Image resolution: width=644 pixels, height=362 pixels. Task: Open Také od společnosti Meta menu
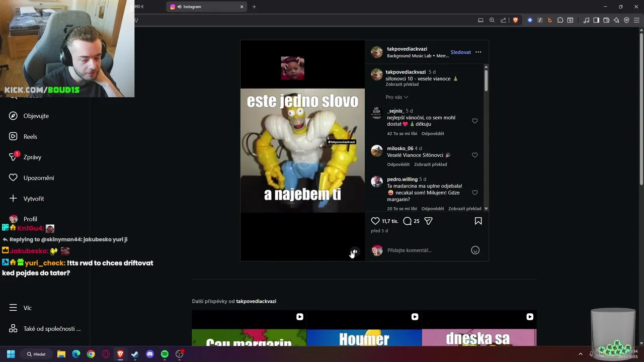click(45, 329)
